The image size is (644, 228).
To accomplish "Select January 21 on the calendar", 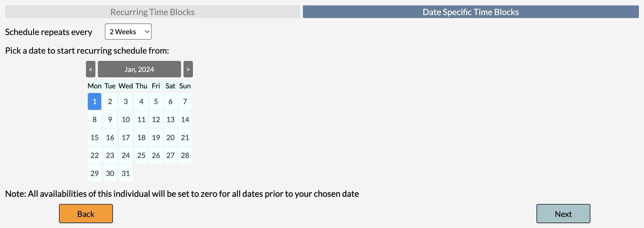I will [x=185, y=137].
